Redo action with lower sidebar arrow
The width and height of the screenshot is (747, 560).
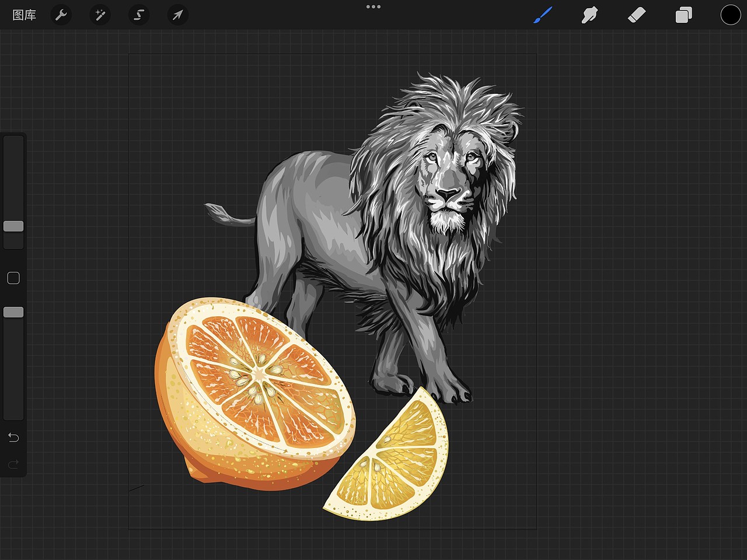pyautogui.click(x=13, y=464)
